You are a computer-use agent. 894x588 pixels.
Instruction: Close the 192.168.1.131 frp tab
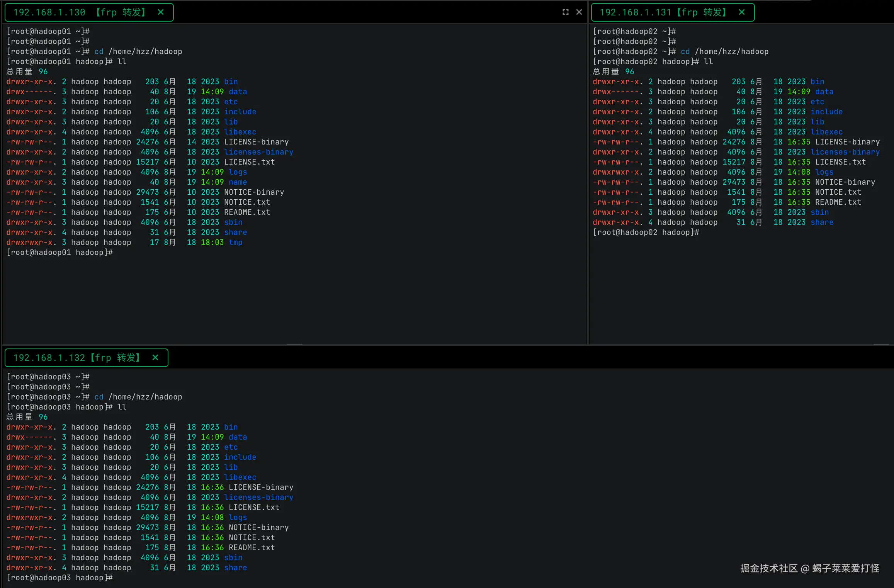(741, 12)
